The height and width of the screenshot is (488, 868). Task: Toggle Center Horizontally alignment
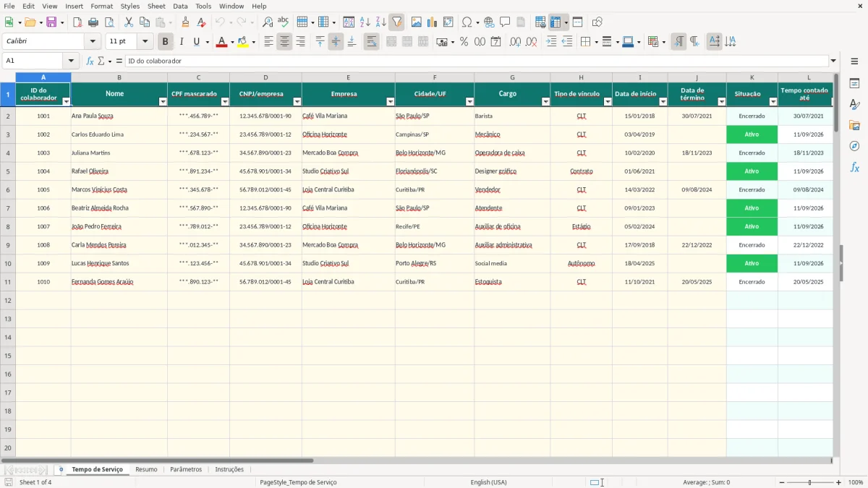[284, 42]
